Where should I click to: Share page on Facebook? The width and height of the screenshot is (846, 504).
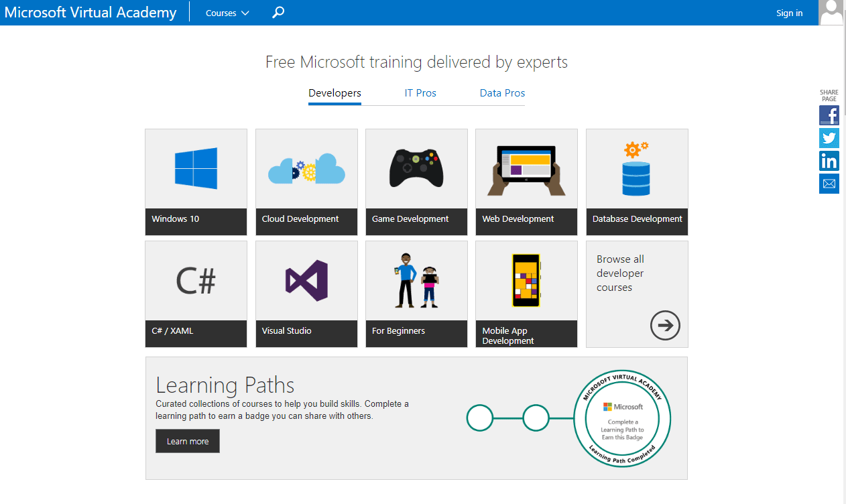[829, 115]
